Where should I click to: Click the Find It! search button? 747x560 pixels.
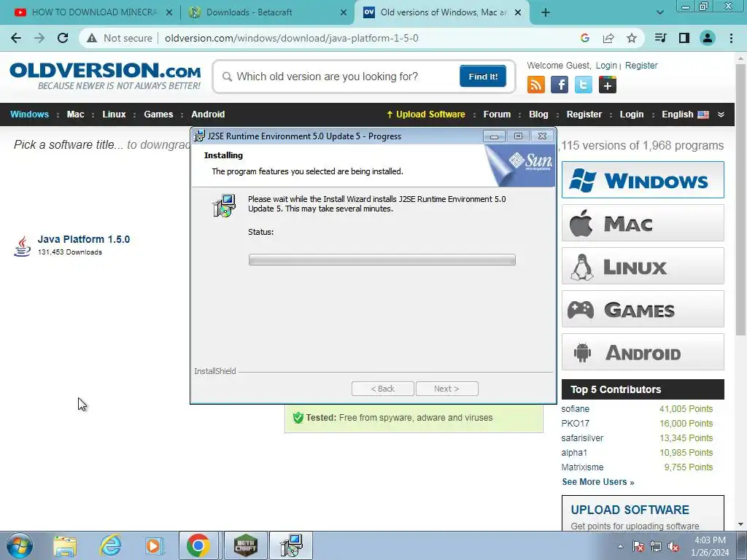point(483,76)
